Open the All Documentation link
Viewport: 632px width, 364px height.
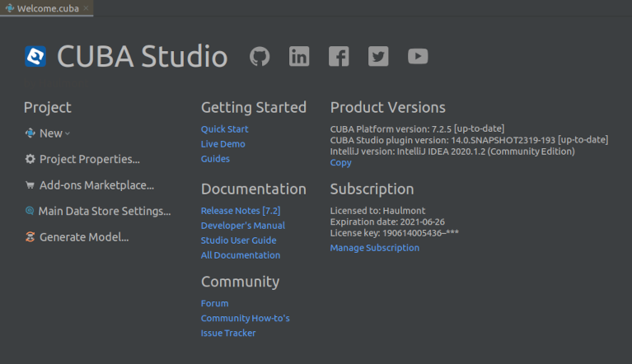coord(241,255)
